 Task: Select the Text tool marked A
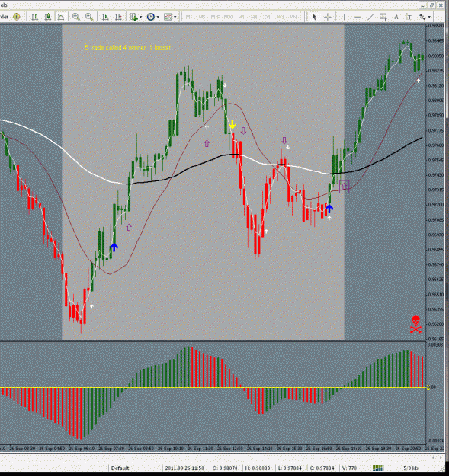[x=396, y=17]
